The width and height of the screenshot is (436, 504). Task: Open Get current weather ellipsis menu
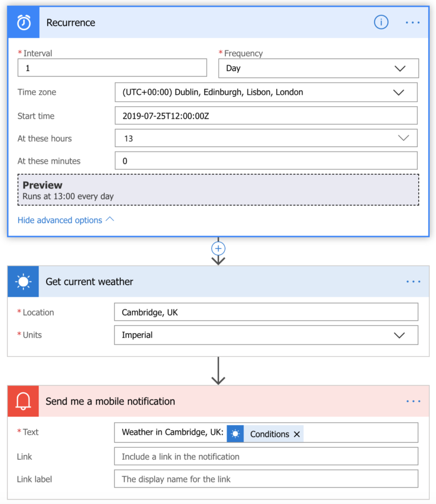[x=413, y=282]
